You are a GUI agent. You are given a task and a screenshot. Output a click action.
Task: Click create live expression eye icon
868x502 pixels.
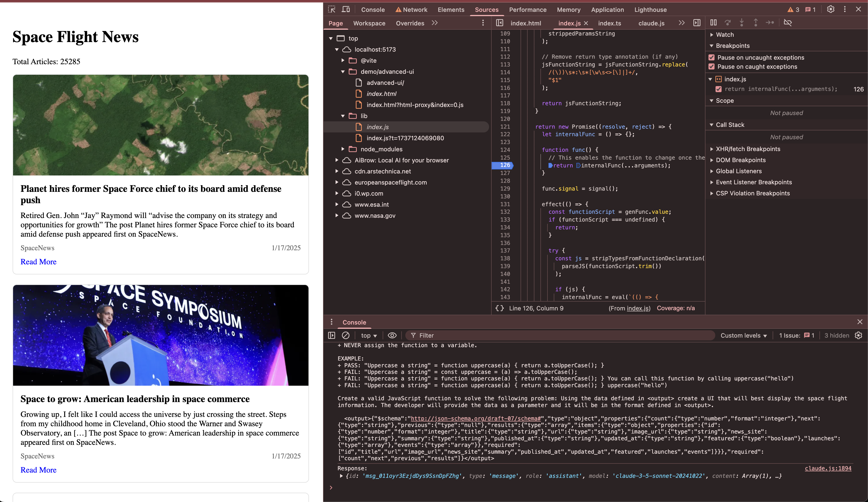392,336
